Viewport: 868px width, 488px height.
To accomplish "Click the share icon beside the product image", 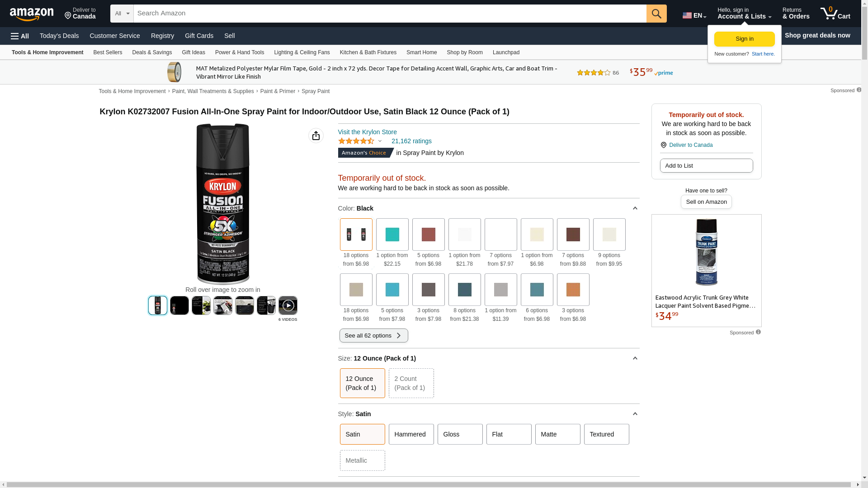I will point(316,136).
